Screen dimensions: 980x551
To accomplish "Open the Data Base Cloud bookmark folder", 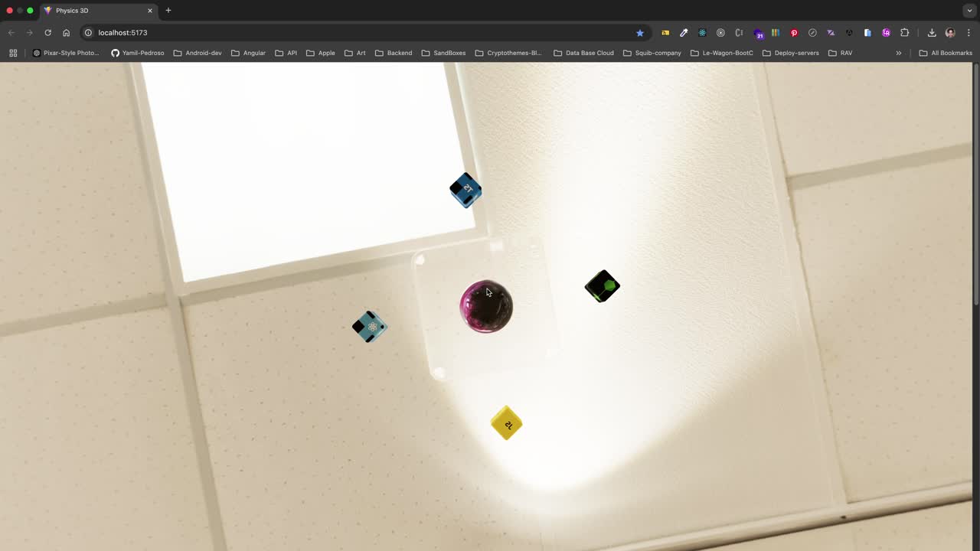I will [583, 53].
